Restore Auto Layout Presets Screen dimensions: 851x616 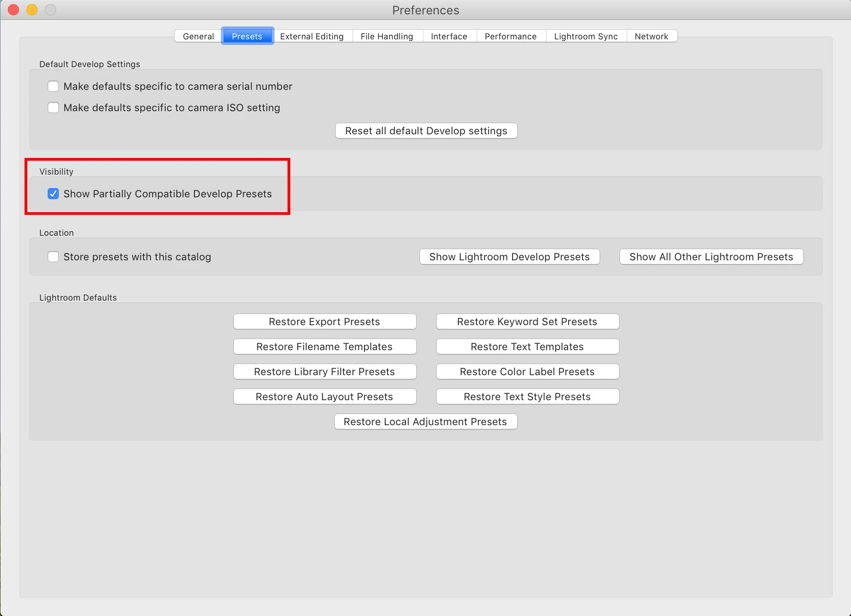[x=325, y=396]
